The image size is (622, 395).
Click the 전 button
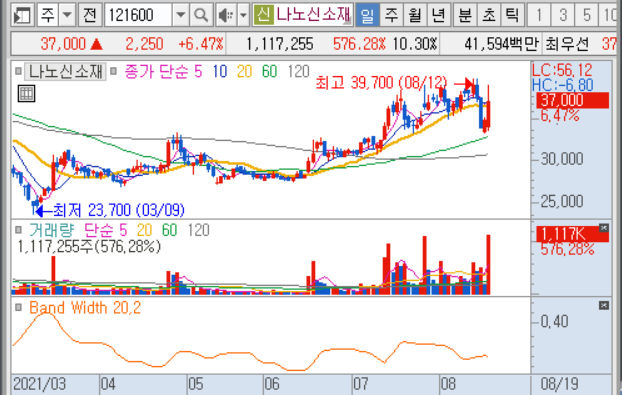coord(90,15)
